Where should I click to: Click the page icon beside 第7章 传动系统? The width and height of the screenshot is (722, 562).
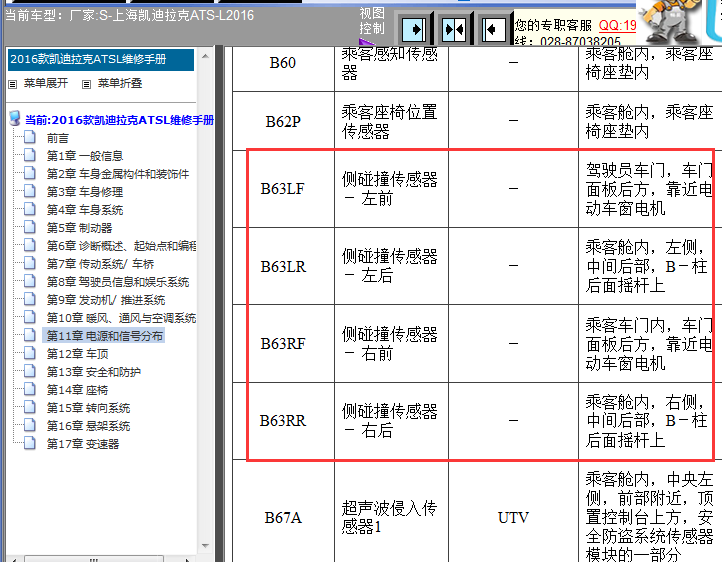[x=29, y=263]
